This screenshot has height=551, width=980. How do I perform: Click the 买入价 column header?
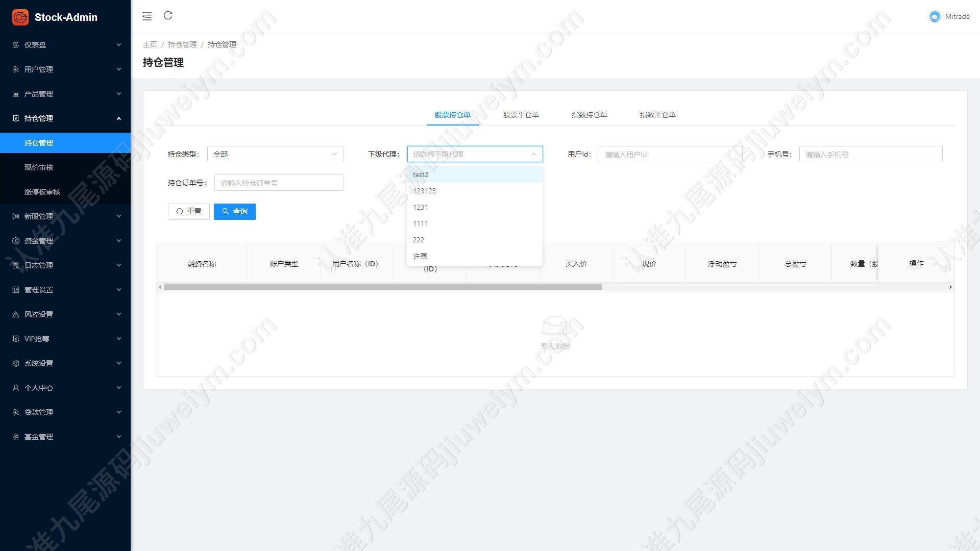point(576,264)
